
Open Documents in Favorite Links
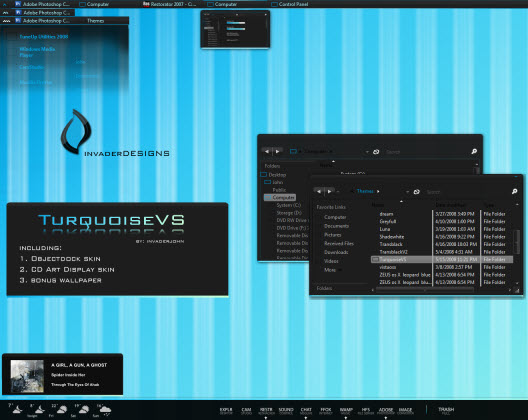[x=336, y=226]
